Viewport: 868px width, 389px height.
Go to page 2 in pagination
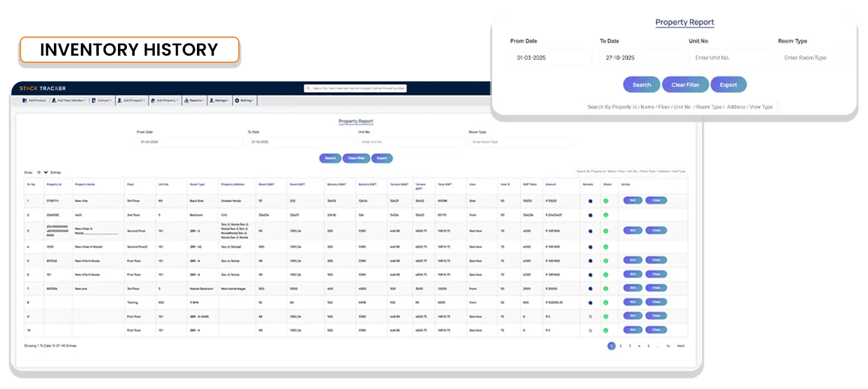point(621,346)
